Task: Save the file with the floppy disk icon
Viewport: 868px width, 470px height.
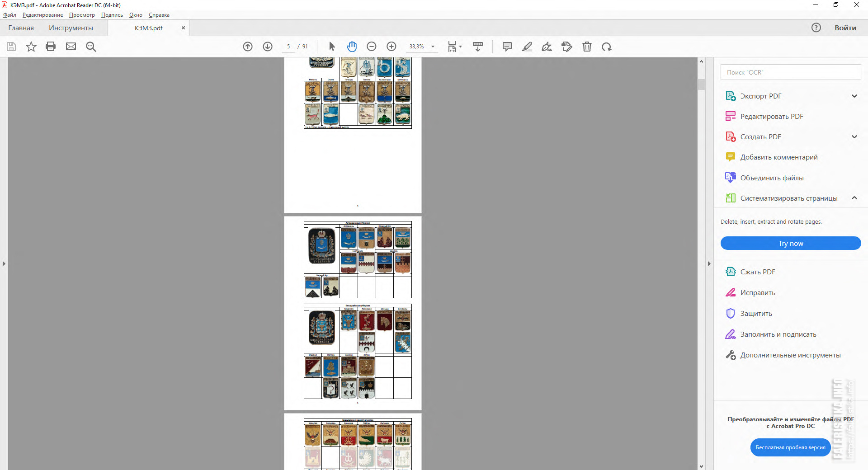Action: point(11,47)
